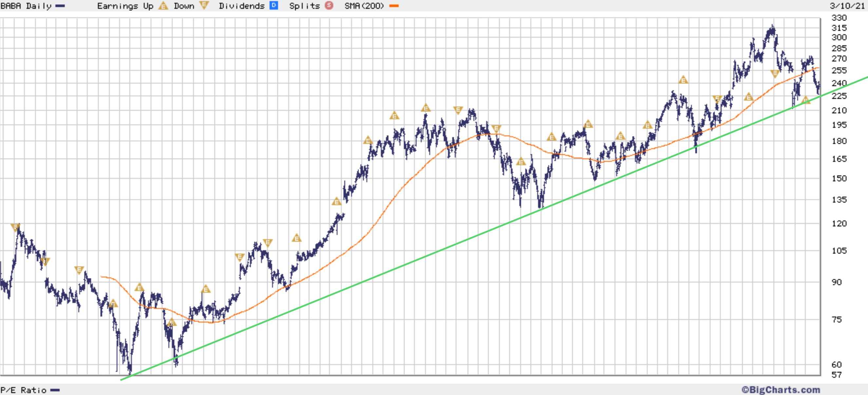Click the dark blue BABA Daily line swatch
The height and width of the screenshot is (395, 868).
(60, 6)
